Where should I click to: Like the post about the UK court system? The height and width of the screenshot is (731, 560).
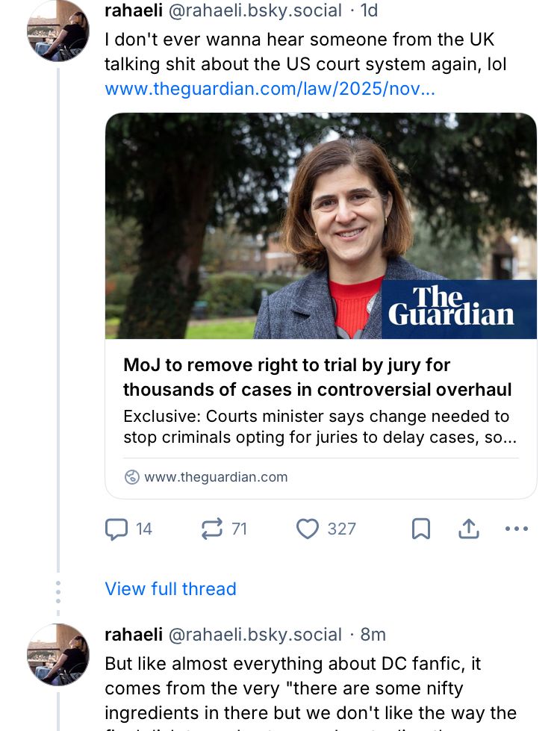click(x=308, y=529)
